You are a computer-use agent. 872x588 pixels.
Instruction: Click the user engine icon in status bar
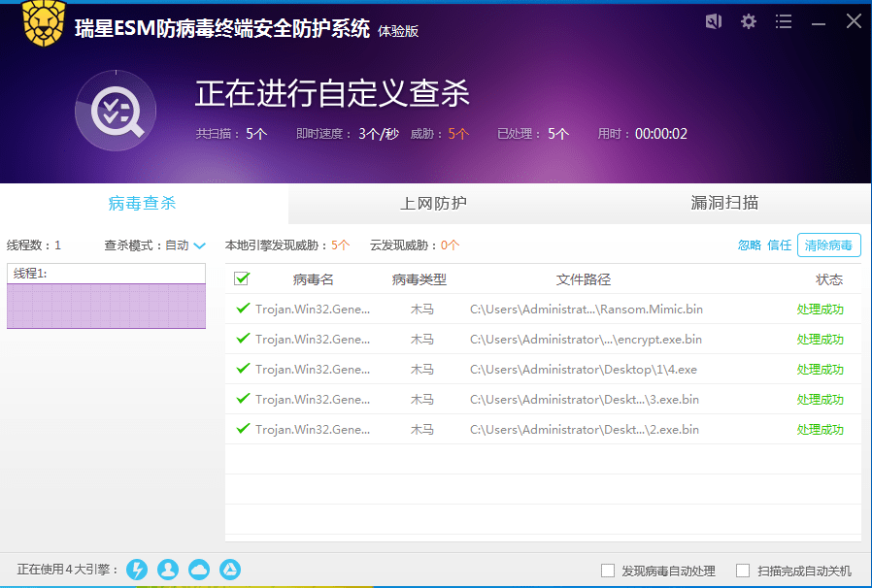tap(168, 570)
